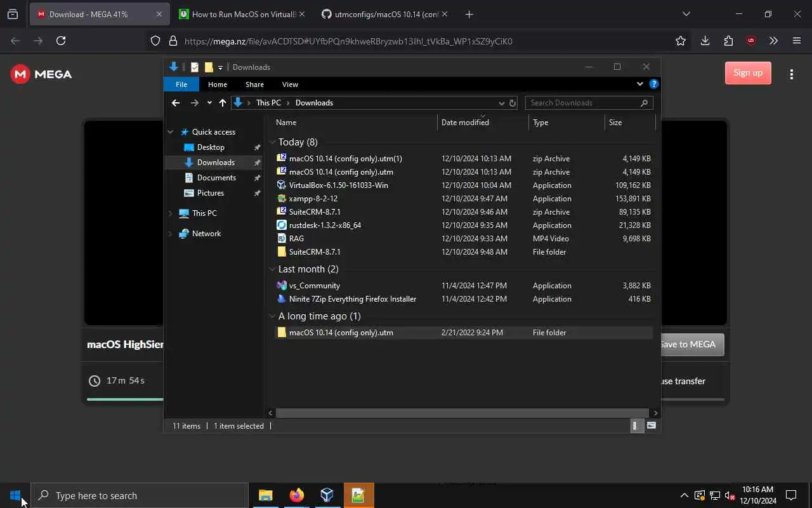Click the back arrow in File Explorer

176,103
